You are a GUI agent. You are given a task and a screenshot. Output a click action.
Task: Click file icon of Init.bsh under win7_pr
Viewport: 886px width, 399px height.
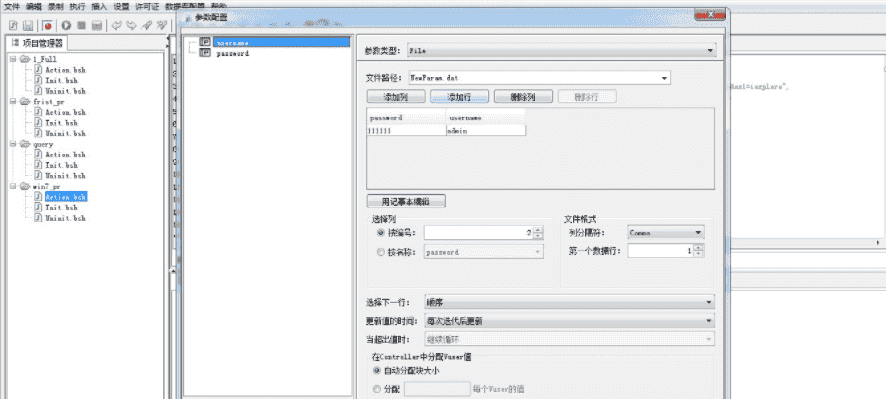[38, 207]
